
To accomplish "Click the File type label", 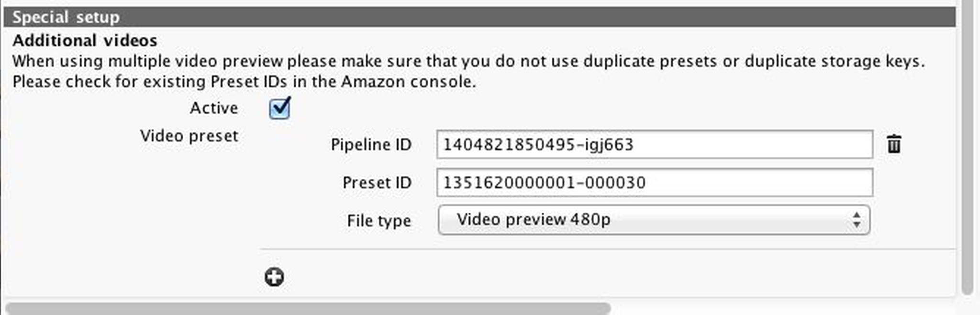I will click(379, 221).
